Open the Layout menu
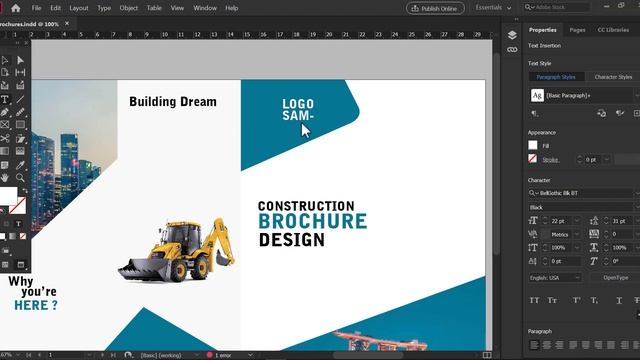Screen dimensions: 640x360 (79, 8)
